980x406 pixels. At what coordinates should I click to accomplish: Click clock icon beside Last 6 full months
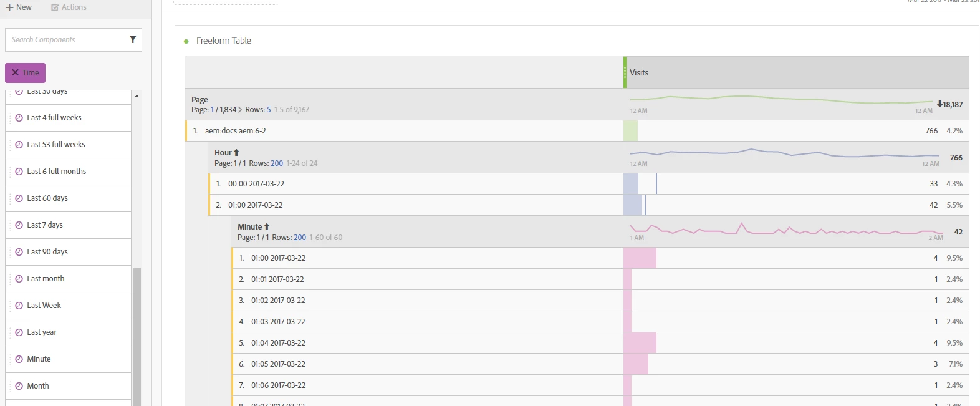(19, 172)
